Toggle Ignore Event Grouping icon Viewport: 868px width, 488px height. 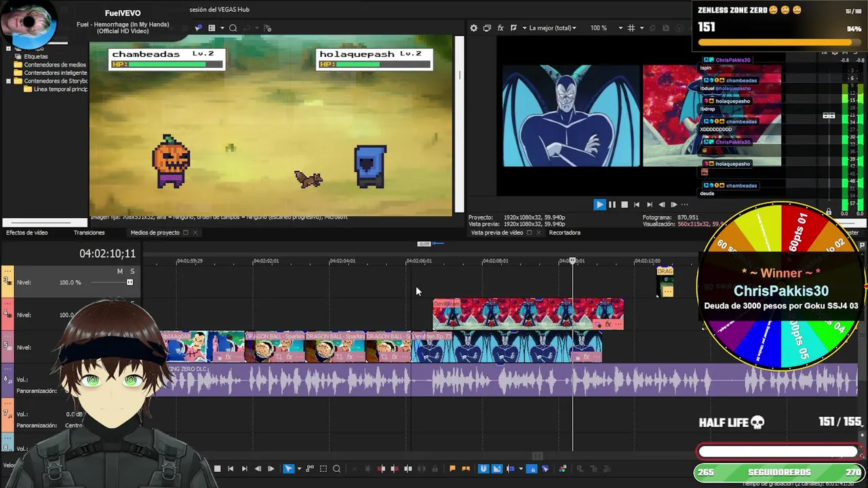[545, 468]
